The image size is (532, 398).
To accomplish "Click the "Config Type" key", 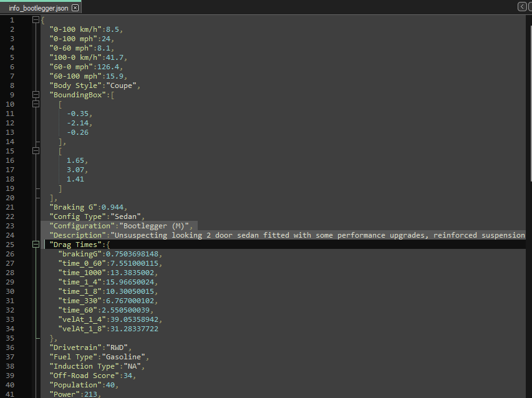I will click(78, 216).
